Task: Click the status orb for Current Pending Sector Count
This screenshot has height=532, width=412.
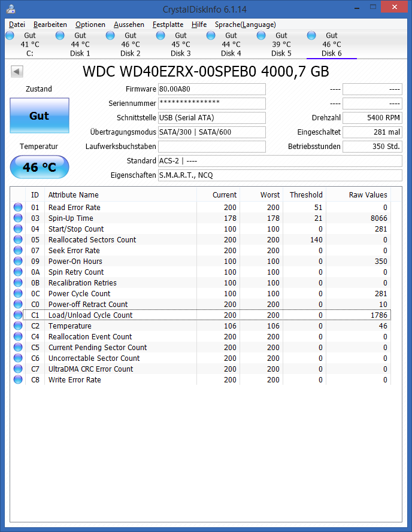Action: click(18, 347)
